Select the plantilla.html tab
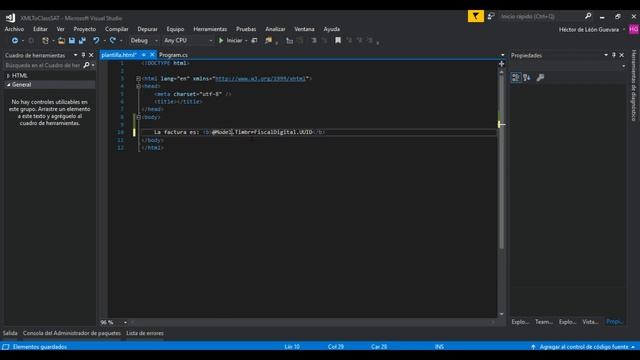 coord(119,55)
